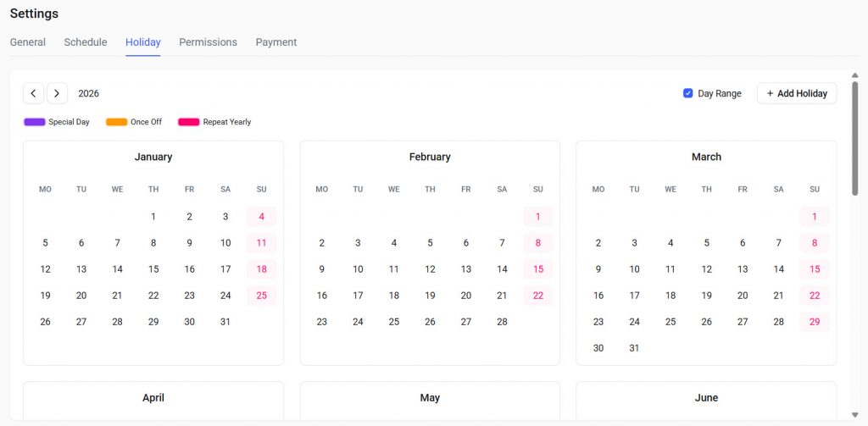Select March 31 on the calendar
This screenshot has width=868, height=426.
pos(634,348)
